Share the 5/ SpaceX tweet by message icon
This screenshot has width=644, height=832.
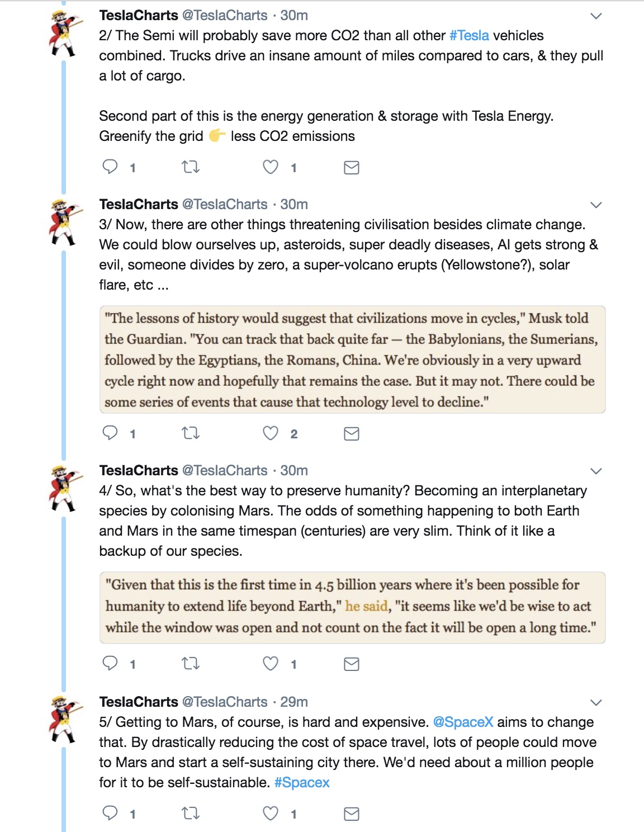tap(351, 814)
